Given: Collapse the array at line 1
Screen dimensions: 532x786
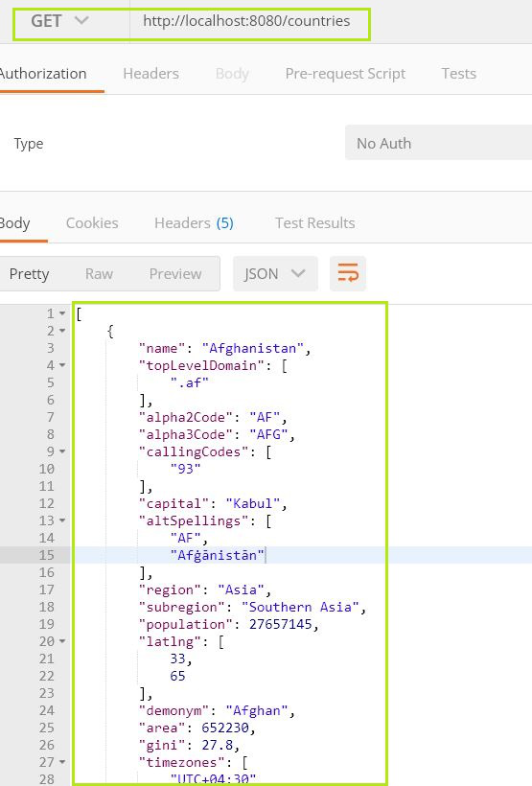Looking at the screenshot, I should [x=62, y=313].
